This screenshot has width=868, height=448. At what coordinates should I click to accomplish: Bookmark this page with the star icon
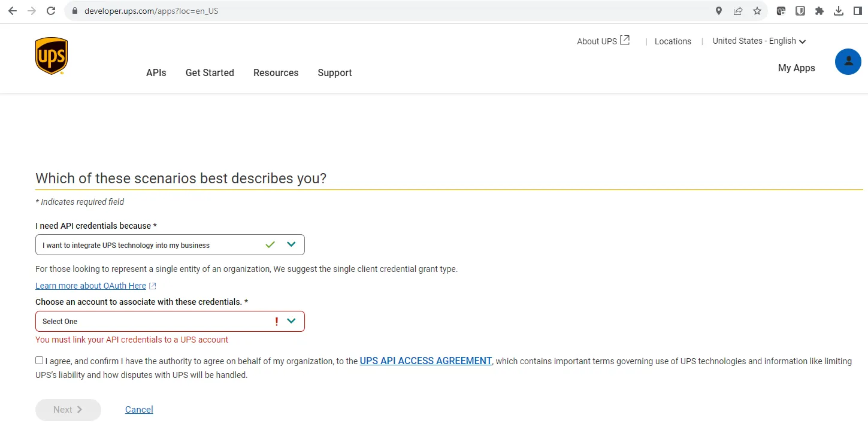[x=757, y=11]
